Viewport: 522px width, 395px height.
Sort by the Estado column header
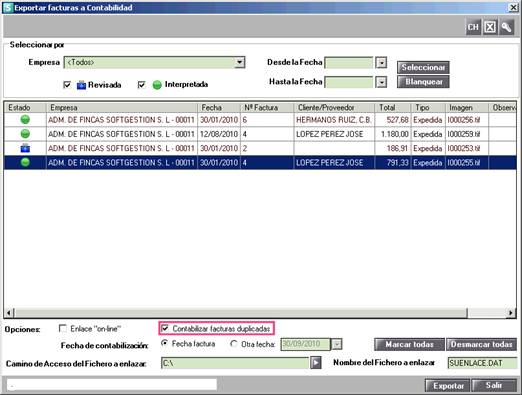coord(25,108)
